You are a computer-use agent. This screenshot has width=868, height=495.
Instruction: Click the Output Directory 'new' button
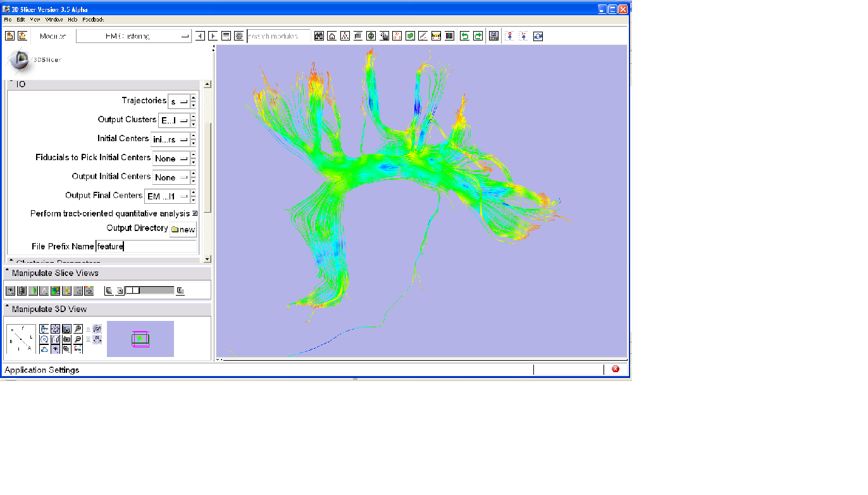click(x=183, y=229)
